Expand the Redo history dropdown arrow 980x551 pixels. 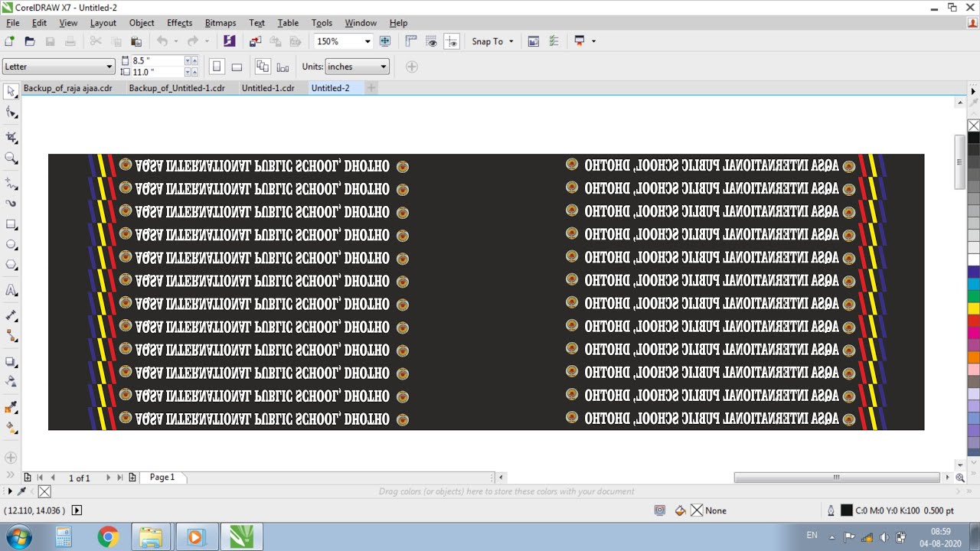pyautogui.click(x=207, y=41)
